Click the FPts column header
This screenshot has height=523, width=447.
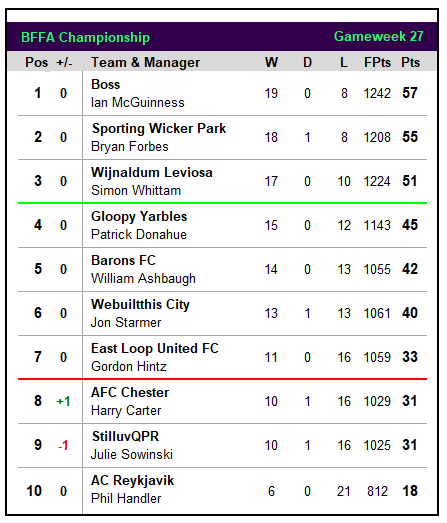click(377, 62)
